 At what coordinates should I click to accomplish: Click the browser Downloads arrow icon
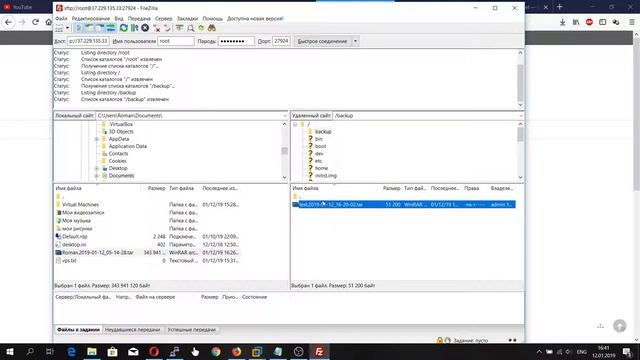(x=562, y=22)
